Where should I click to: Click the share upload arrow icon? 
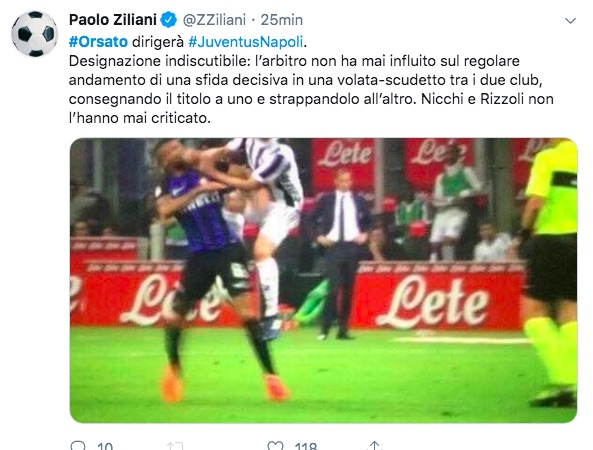(x=374, y=445)
